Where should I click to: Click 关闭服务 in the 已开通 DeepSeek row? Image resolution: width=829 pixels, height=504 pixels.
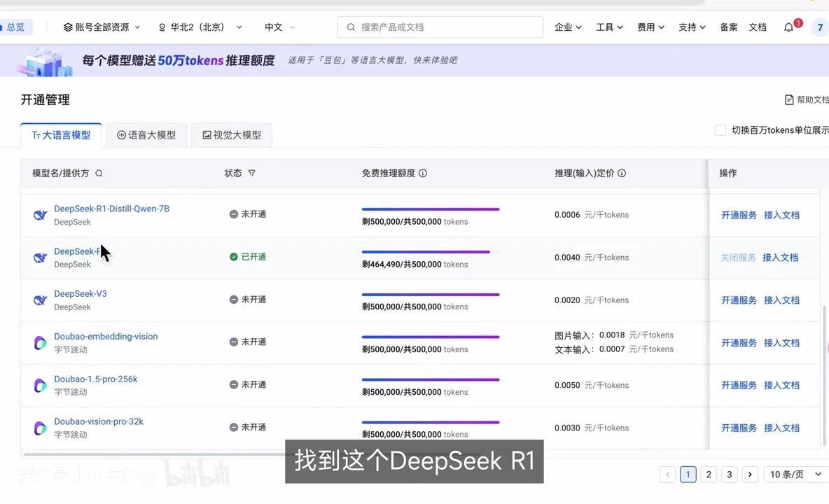click(x=737, y=258)
